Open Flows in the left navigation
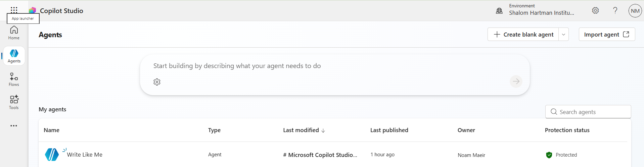This screenshot has height=167, width=644. pos(14,79)
